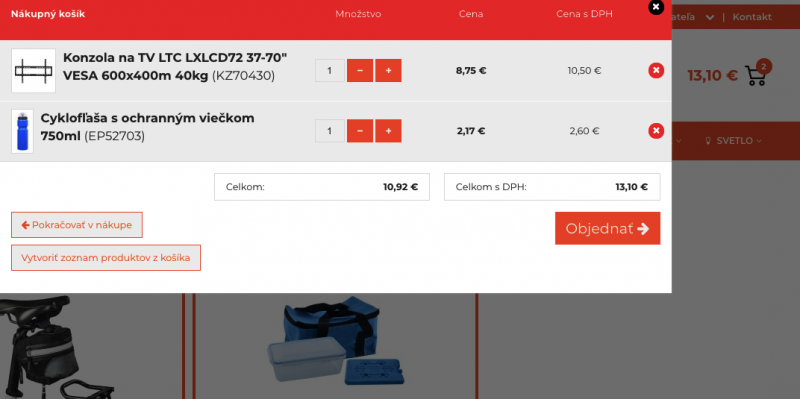The width and height of the screenshot is (800, 399).
Task: Remove Cyklofľaša item from cart
Action: [x=656, y=131]
